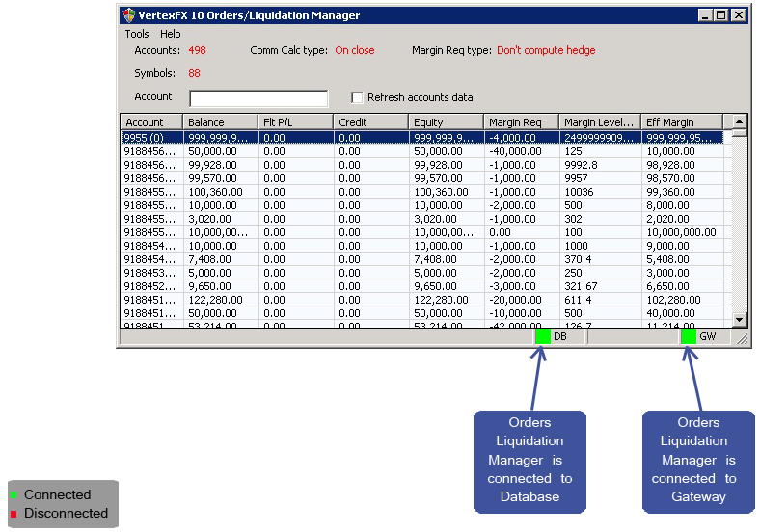Select account row 9955 (0)

point(421,138)
